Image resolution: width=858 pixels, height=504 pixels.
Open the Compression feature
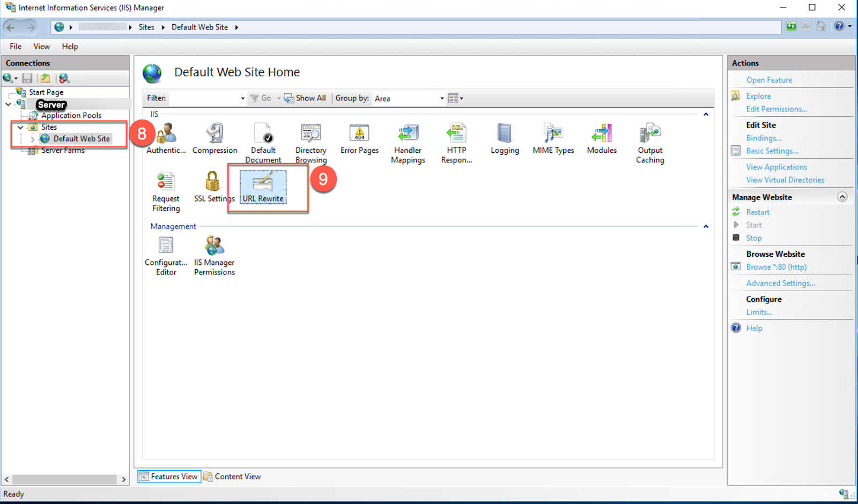(214, 138)
